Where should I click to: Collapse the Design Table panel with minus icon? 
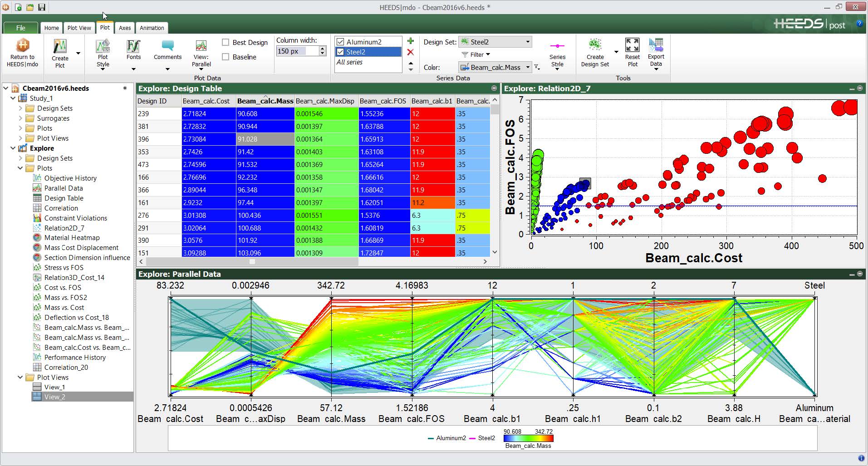[x=494, y=88]
